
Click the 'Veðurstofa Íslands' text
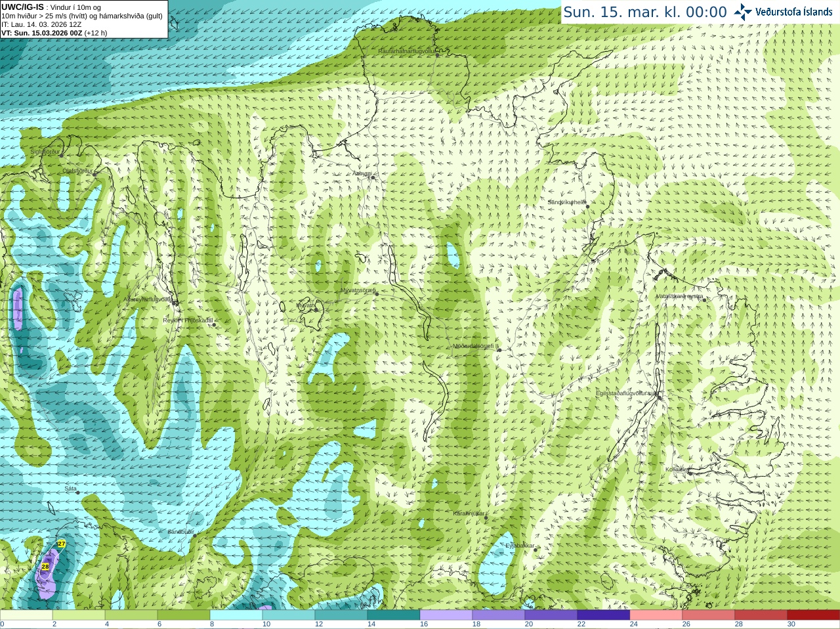[794, 12]
